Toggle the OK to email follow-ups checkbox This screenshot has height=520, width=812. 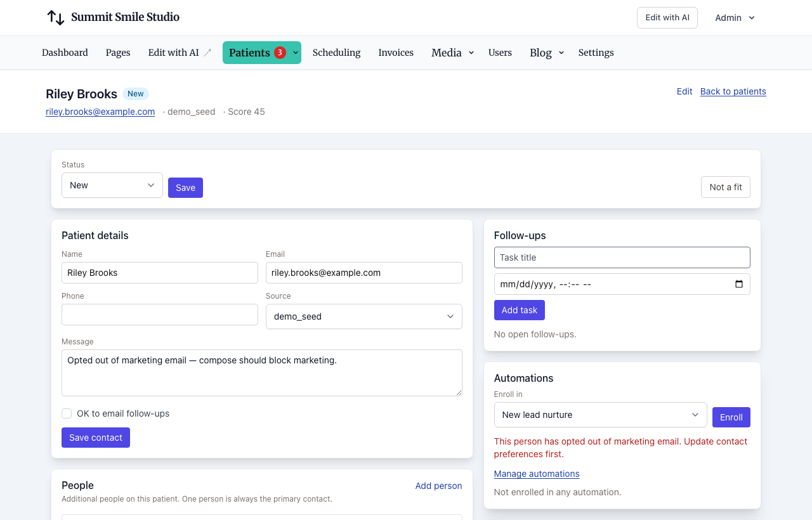click(x=67, y=413)
